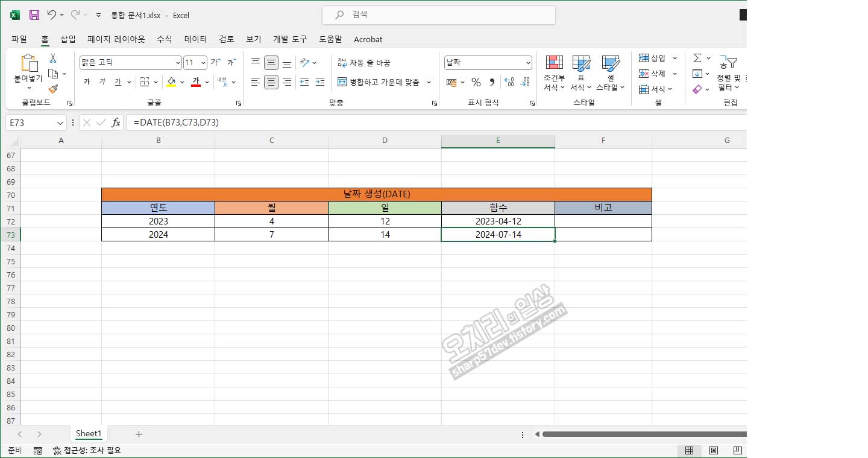Click the 삽입 button in Cells group
The image size is (868, 458).
653,58
